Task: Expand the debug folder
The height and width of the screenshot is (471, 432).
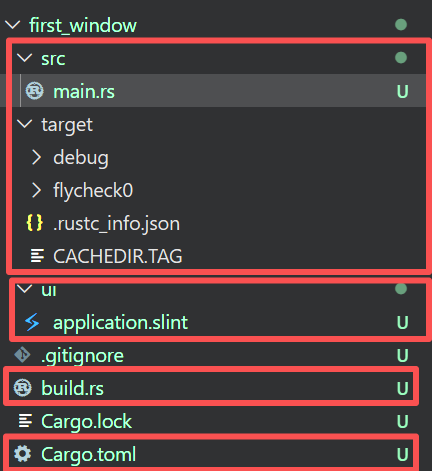Action: pyautogui.click(x=36, y=157)
